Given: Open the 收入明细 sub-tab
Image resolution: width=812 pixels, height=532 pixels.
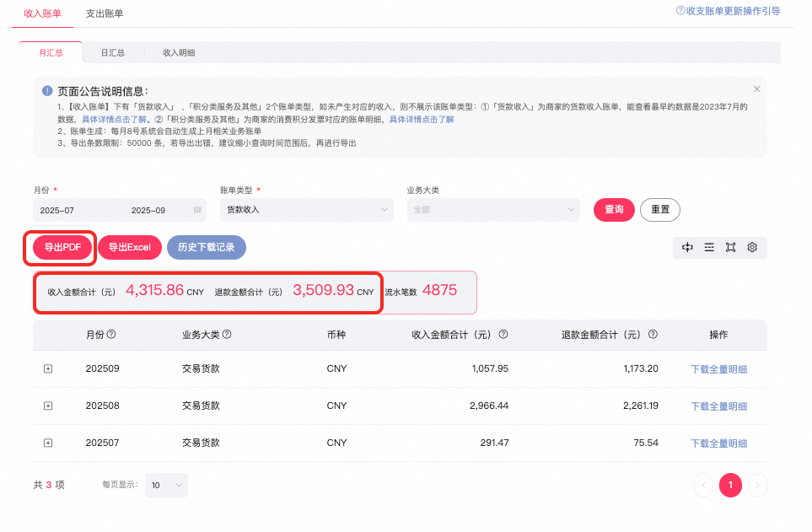Looking at the screenshot, I should (179, 53).
